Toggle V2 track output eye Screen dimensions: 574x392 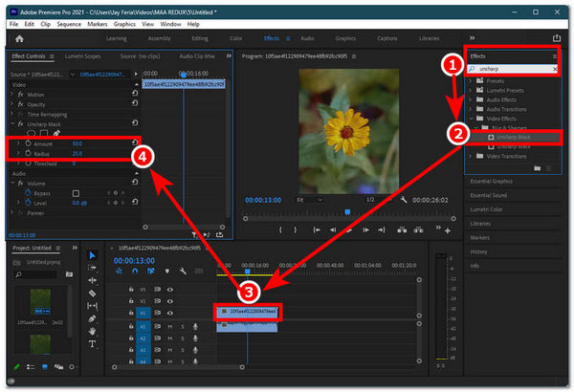(170, 301)
